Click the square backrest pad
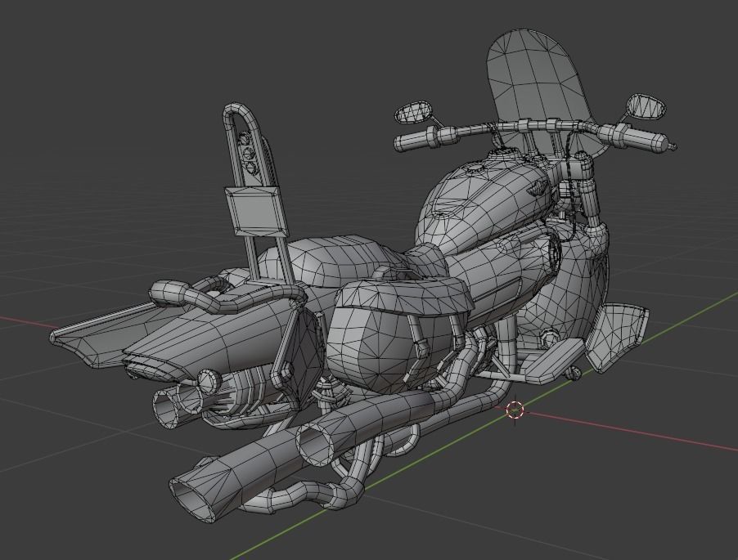Screen dimensions: 738x560 point(257,210)
